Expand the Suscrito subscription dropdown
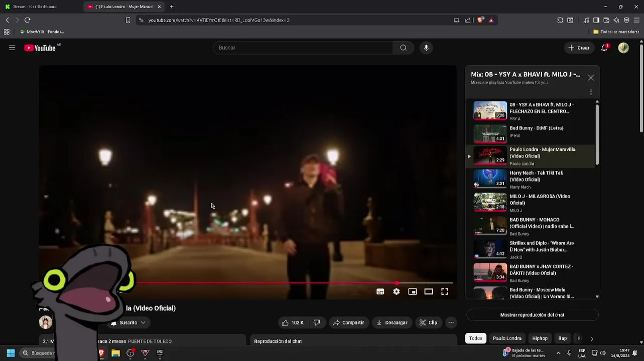 click(130, 322)
